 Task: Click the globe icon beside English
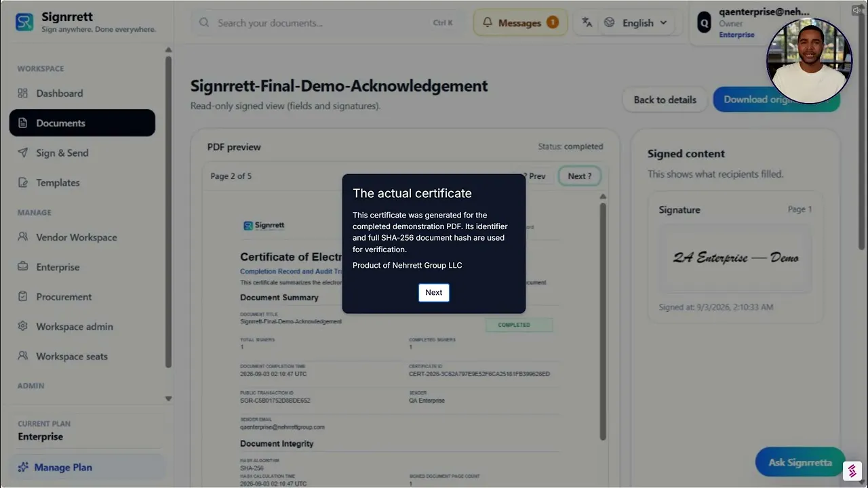click(x=609, y=22)
